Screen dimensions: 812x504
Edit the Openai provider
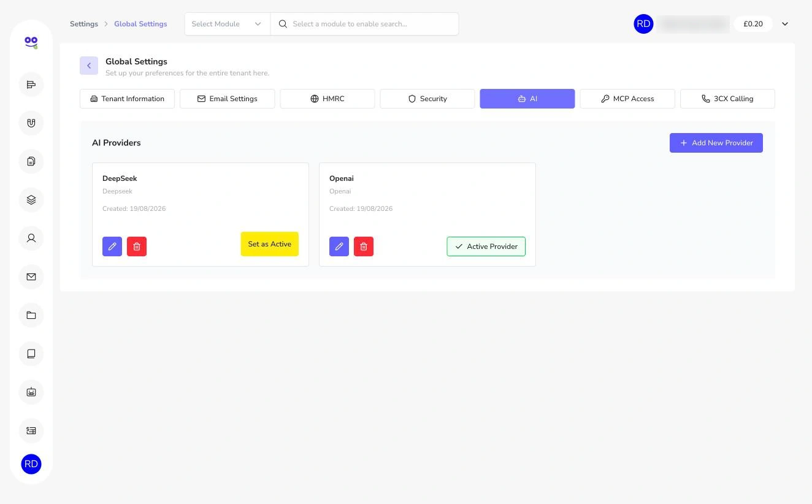pos(339,246)
